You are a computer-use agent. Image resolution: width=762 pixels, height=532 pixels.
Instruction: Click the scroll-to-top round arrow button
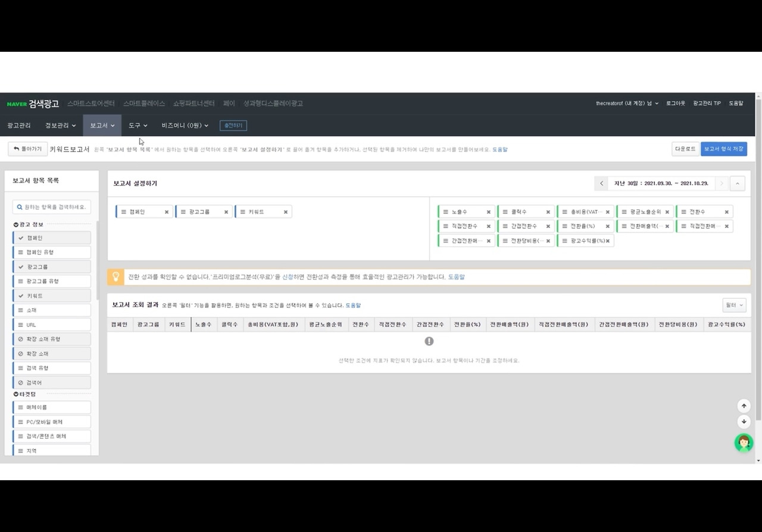click(x=744, y=406)
